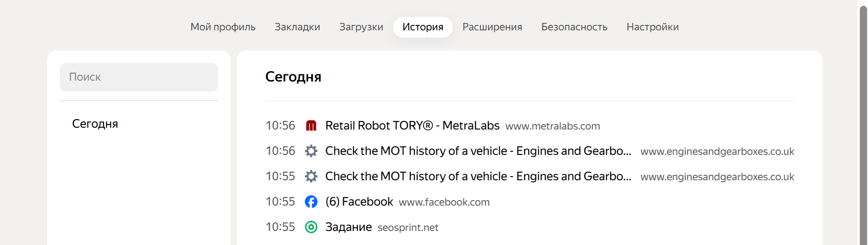Image resolution: width=868 pixels, height=245 pixels.
Task: Open the Задание history entry
Action: point(348,227)
